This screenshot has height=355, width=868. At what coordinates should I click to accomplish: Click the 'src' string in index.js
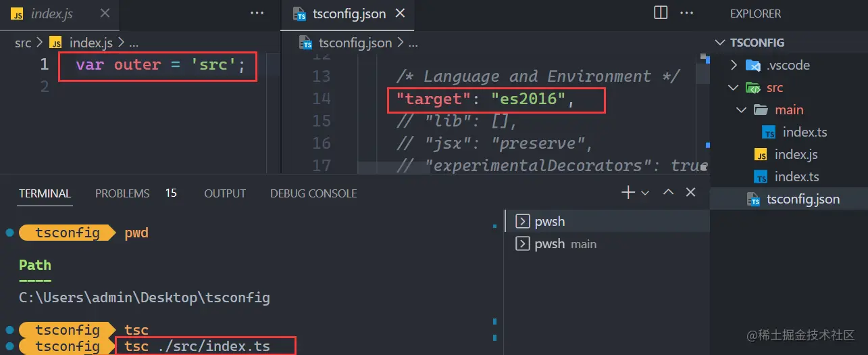tap(213, 65)
